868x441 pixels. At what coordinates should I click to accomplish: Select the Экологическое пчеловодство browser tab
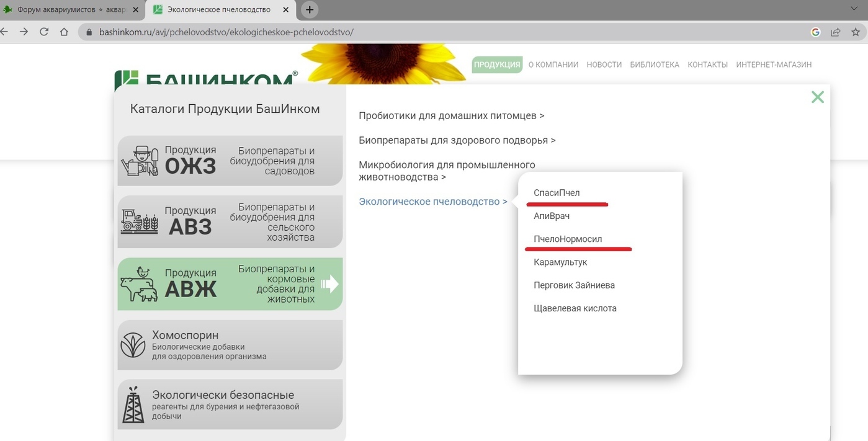coord(220,10)
